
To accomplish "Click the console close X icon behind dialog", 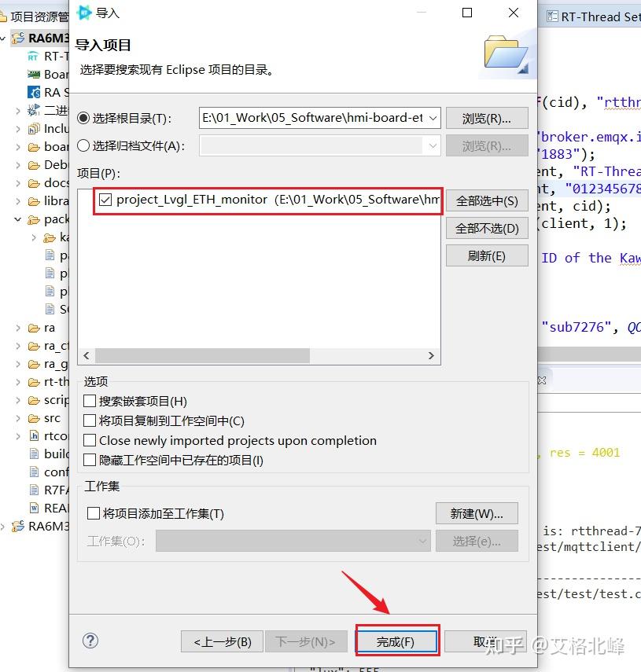I will [x=542, y=380].
